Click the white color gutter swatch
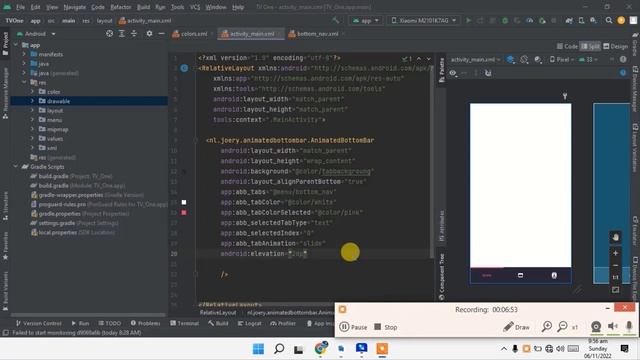Image resolution: width=640 pixels, height=360 pixels. click(184, 202)
